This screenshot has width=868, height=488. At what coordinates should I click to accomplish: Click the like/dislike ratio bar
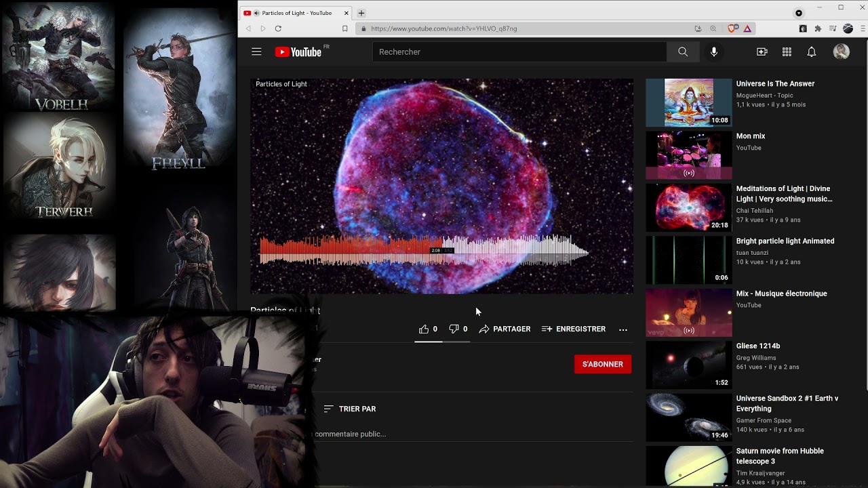[x=442, y=342]
